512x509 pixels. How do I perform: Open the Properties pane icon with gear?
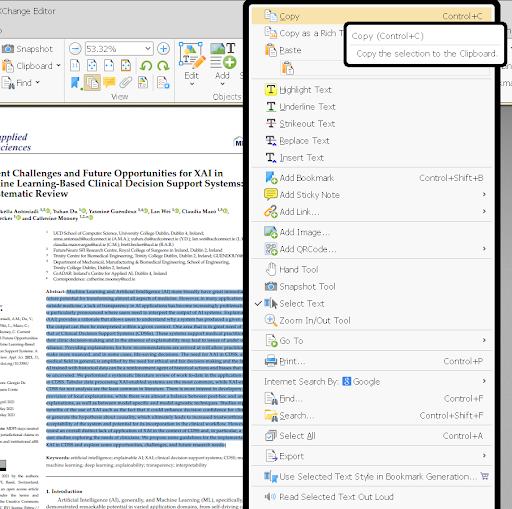pos(163,83)
